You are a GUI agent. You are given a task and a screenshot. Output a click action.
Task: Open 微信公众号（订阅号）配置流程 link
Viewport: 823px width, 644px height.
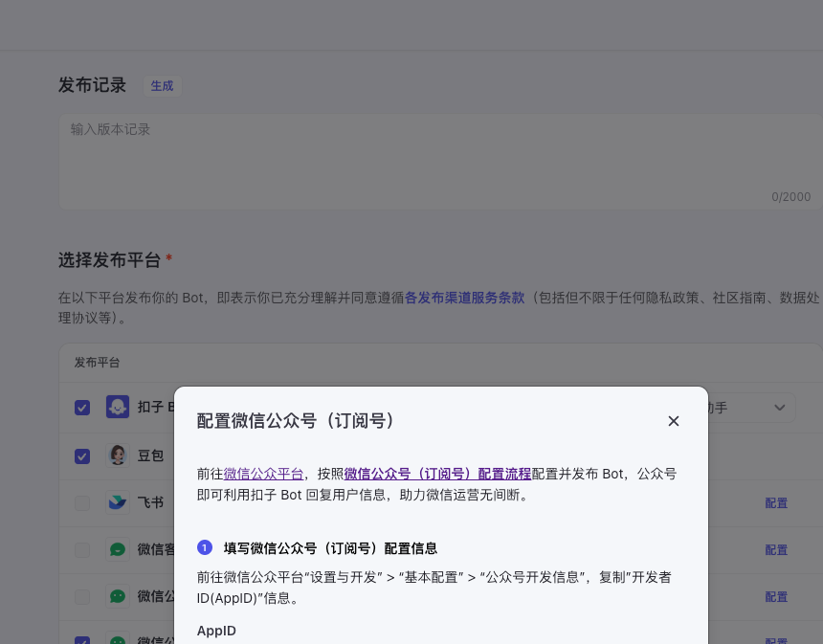coord(437,474)
